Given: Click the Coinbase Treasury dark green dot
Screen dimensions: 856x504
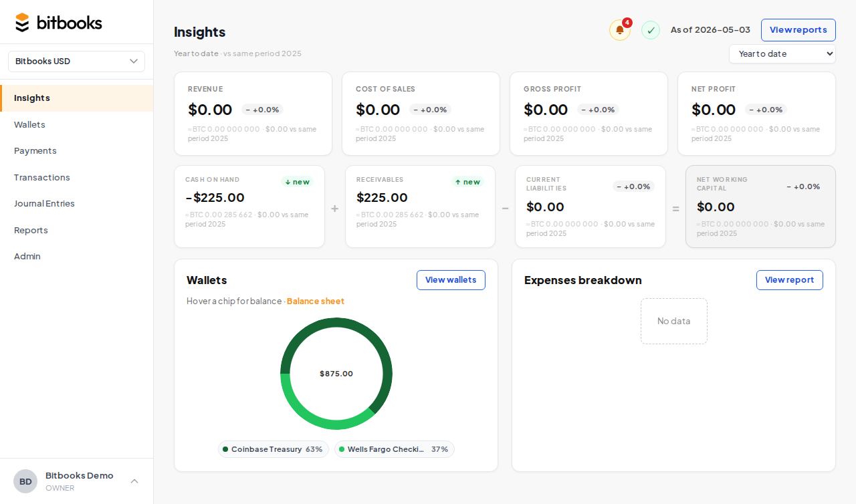Looking at the screenshot, I should coord(225,449).
